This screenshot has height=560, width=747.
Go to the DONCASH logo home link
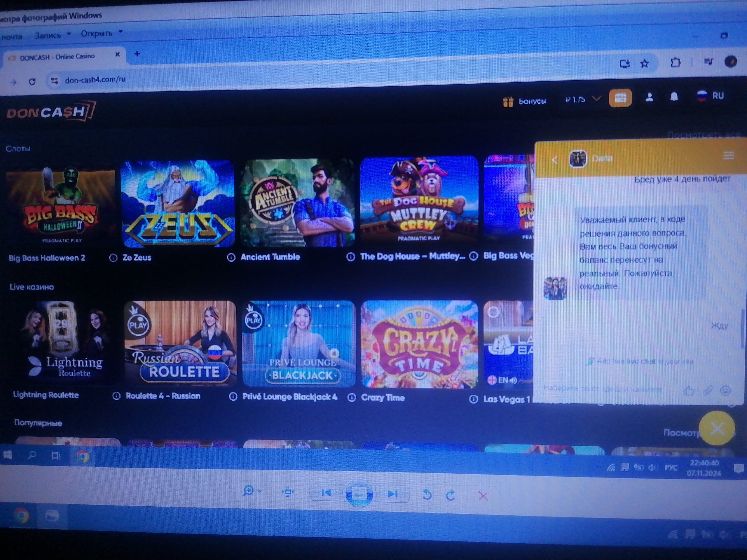(x=51, y=111)
